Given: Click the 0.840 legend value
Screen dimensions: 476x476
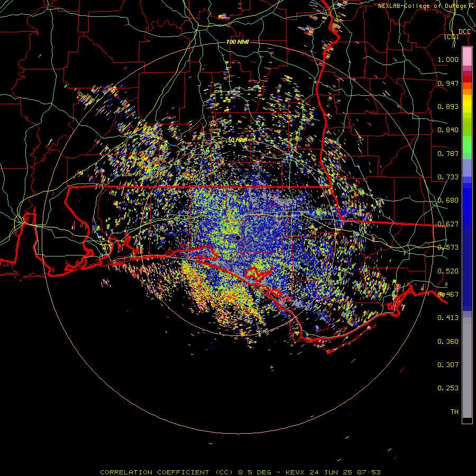Looking at the screenshot, I should tap(448, 130).
